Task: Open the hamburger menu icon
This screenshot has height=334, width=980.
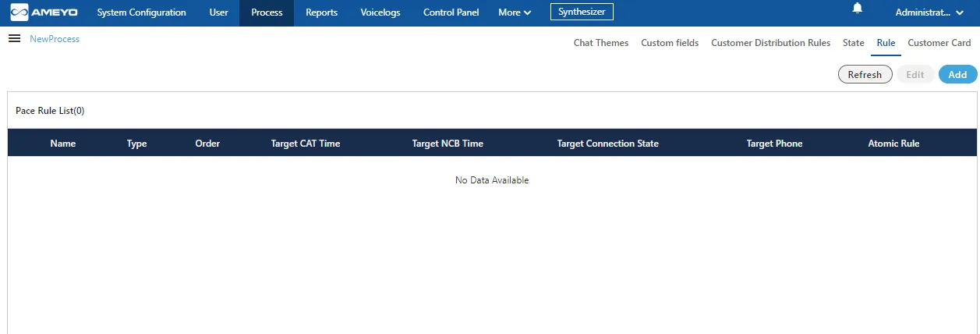Action: (x=14, y=39)
